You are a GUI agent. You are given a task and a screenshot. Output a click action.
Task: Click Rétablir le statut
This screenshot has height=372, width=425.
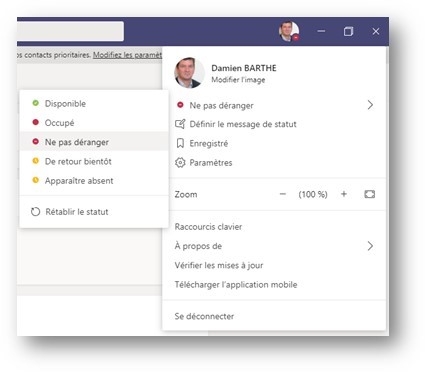click(94, 212)
